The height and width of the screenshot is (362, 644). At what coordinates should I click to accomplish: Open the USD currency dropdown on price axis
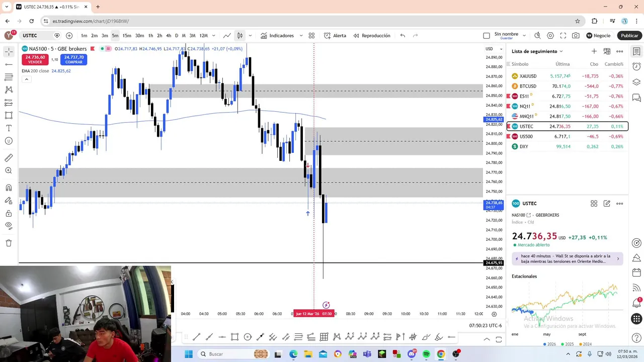(493, 49)
